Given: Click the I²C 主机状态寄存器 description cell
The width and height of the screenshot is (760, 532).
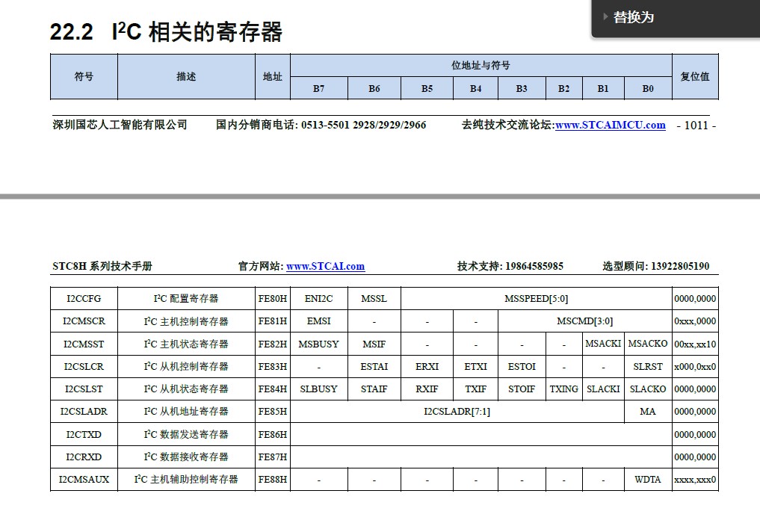Looking at the screenshot, I should tap(186, 344).
